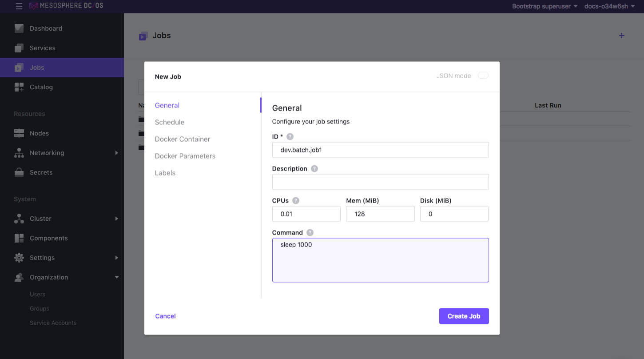
Task: Click the Components sidebar icon
Action: point(19,238)
